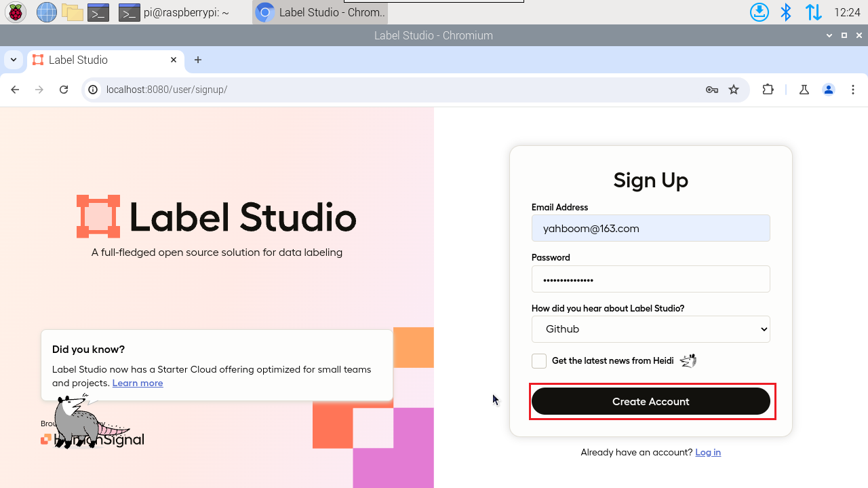Open the saved password key icon
868x488 pixels.
(x=711, y=90)
